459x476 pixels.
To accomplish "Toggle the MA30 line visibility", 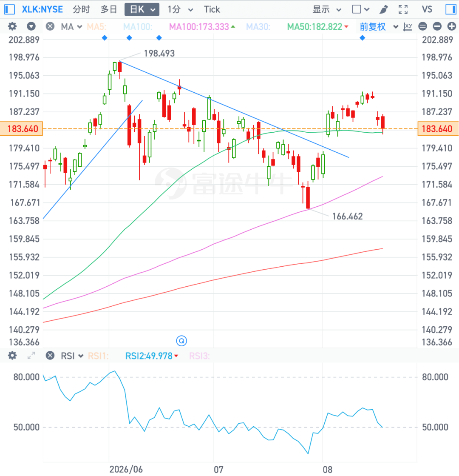I will [x=258, y=27].
